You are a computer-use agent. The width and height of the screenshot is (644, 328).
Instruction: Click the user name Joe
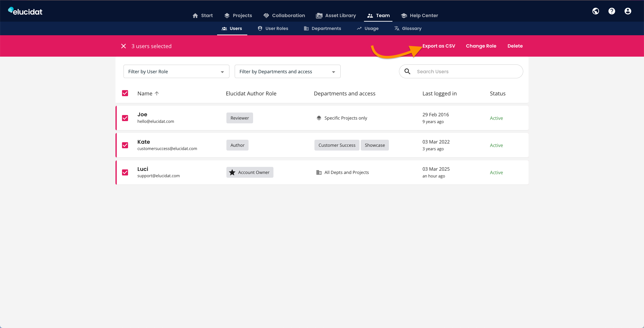(142, 115)
